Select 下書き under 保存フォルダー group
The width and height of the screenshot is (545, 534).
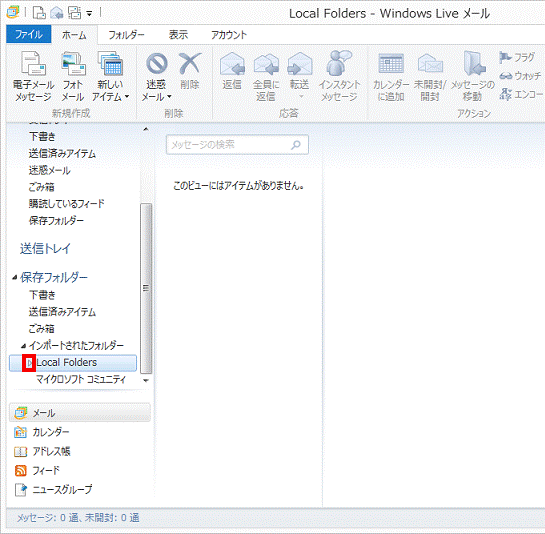(x=42, y=295)
